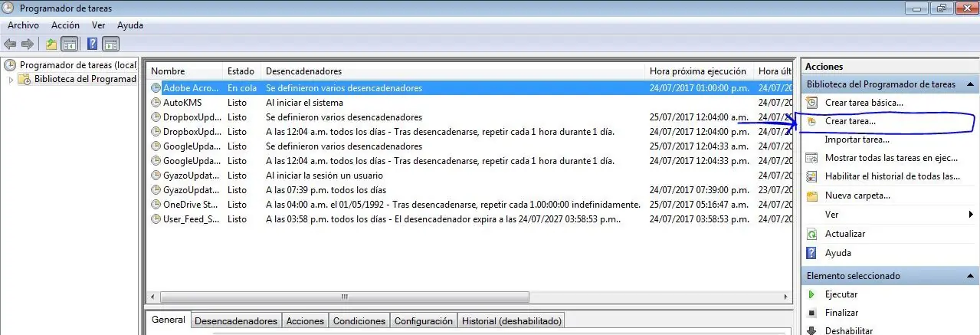
Task: Click the 'Al iniciar el sistema' trigger text
Action: 304,103
